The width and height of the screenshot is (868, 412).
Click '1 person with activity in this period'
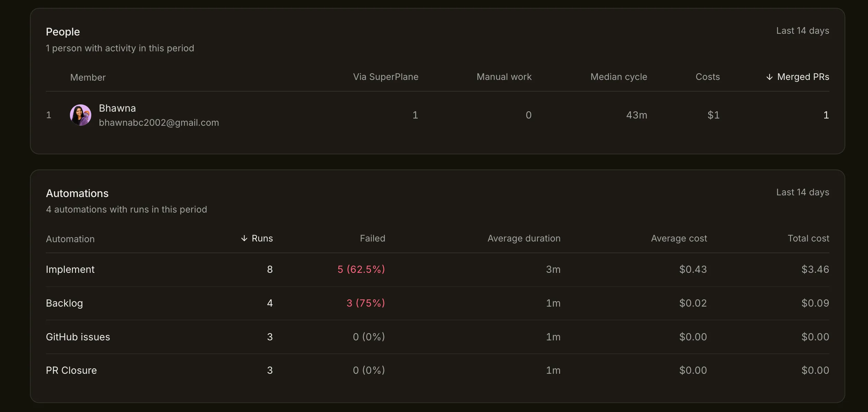[x=120, y=48]
